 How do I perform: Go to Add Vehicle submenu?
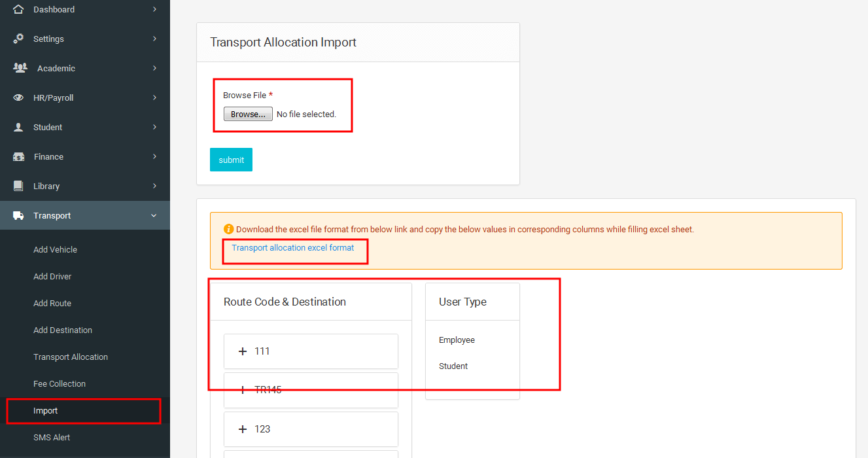(55, 249)
